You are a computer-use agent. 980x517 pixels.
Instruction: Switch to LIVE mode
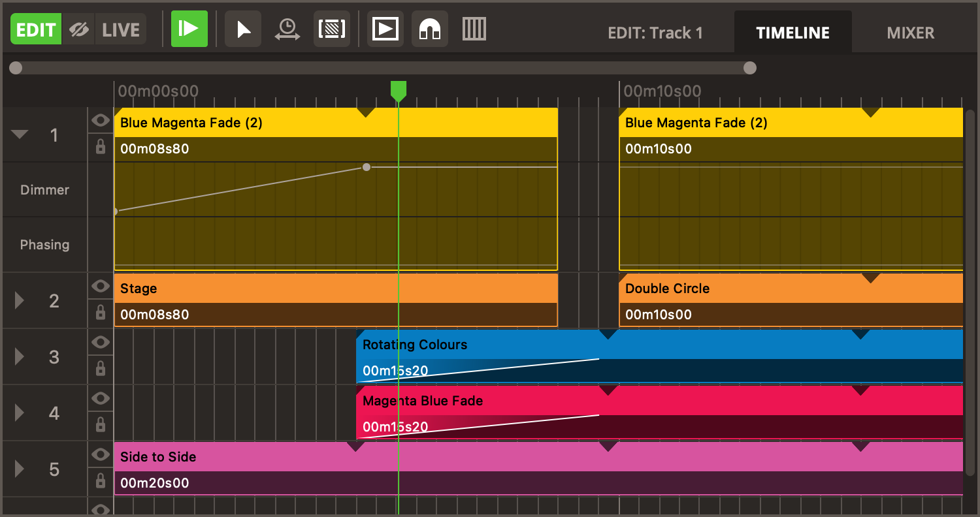pos(121,29)
